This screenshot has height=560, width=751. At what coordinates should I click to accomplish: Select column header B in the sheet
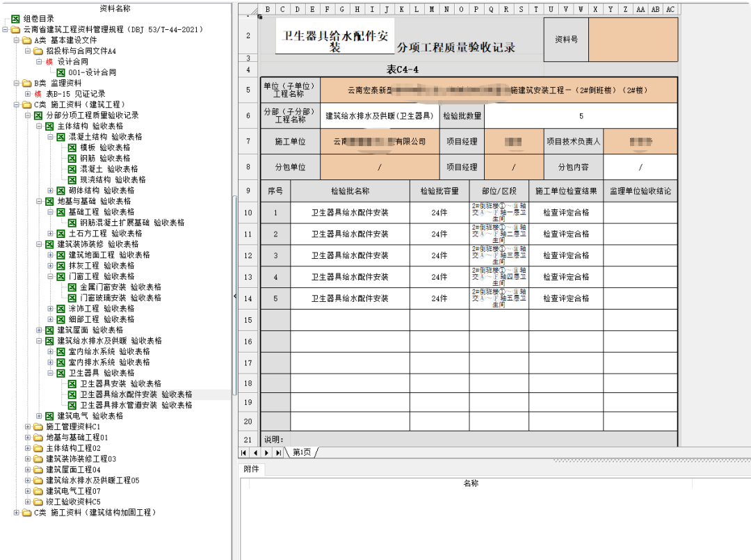(x=268, y=9)
